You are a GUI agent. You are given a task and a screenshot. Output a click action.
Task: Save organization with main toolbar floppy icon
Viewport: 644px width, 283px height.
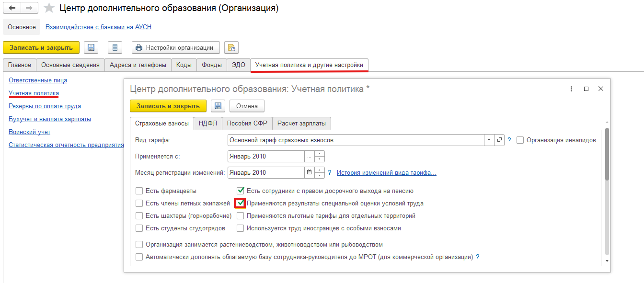coord(91,47)
